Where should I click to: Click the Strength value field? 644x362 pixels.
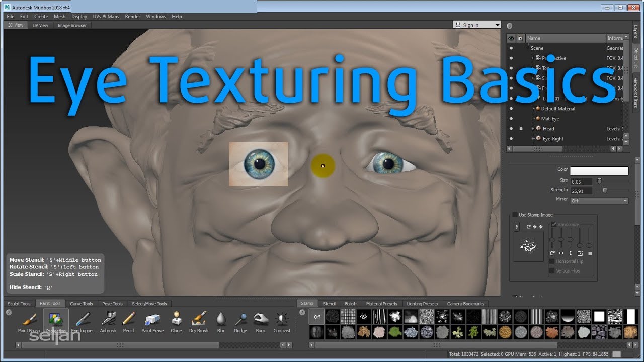[x=582, y=191]
